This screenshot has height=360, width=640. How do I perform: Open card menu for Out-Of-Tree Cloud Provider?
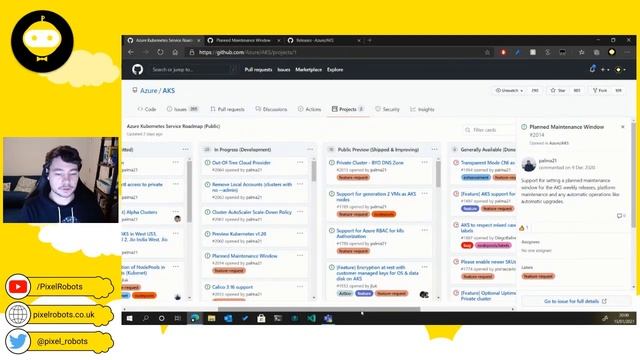click(x=300, y=162)
